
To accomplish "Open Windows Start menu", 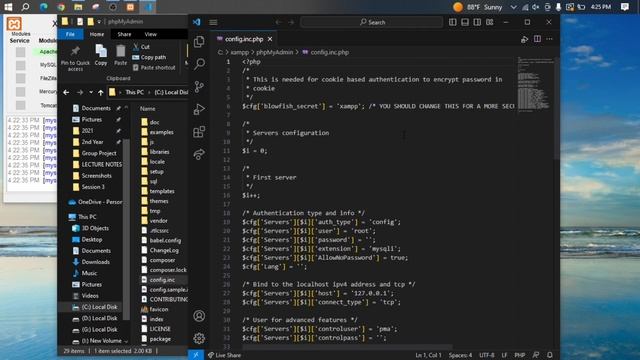I will (8, 7).
